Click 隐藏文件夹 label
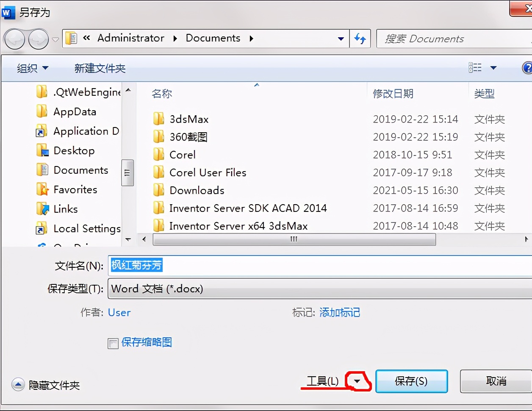Screen dimensions: 532x411 pyautogui.click(x=54, y=385)
